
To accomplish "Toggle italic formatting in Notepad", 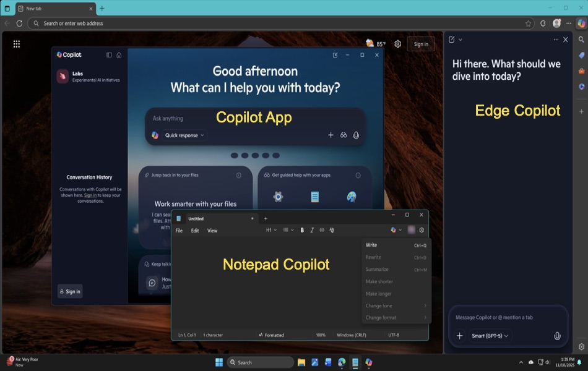I will (311, 230).
